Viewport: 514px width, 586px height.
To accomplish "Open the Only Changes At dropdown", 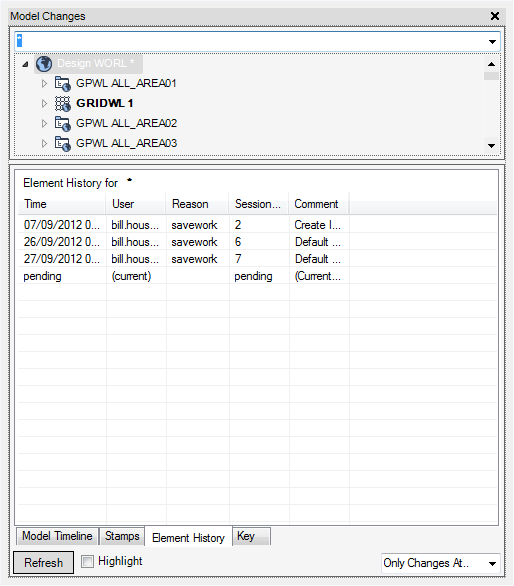I will point(492,563).
